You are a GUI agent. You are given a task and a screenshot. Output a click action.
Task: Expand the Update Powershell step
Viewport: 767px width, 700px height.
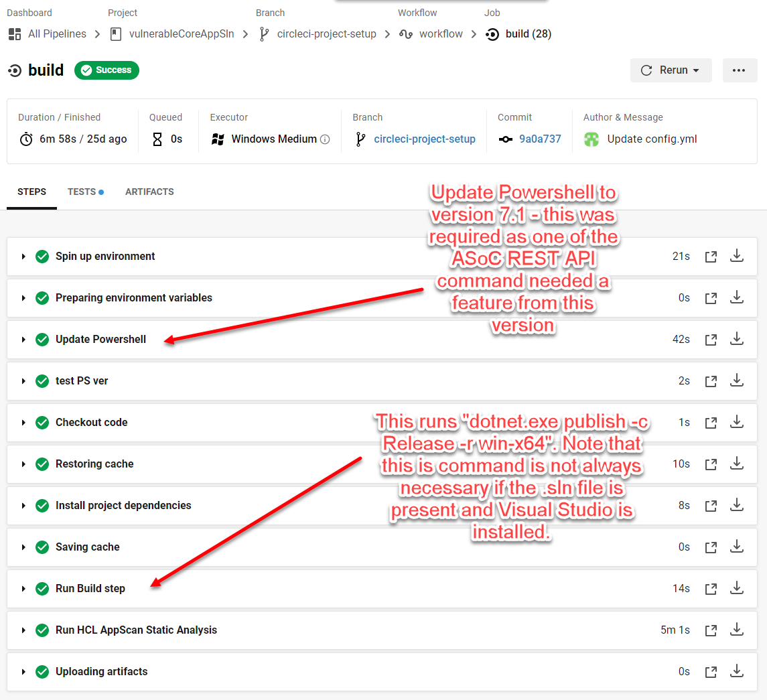pos(23,340)
